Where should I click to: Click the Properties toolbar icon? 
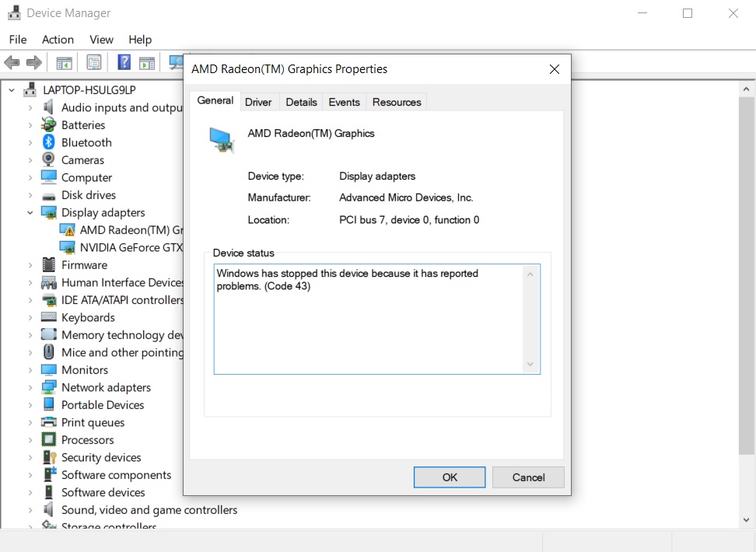tap(94, 62)
